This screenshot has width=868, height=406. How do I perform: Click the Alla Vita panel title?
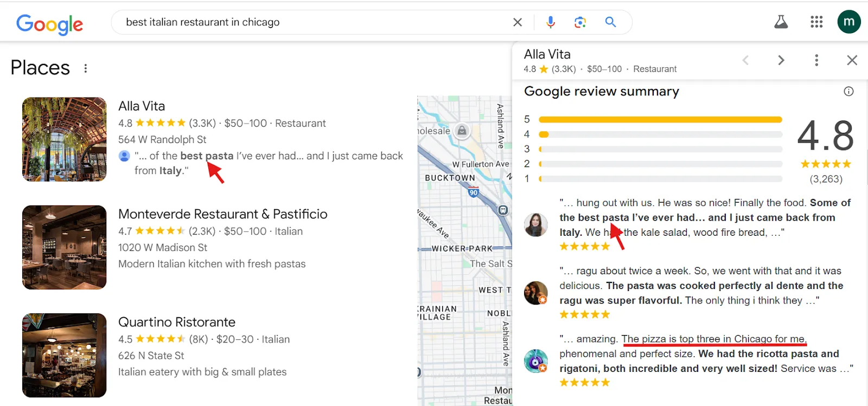[x=547, y=54]
